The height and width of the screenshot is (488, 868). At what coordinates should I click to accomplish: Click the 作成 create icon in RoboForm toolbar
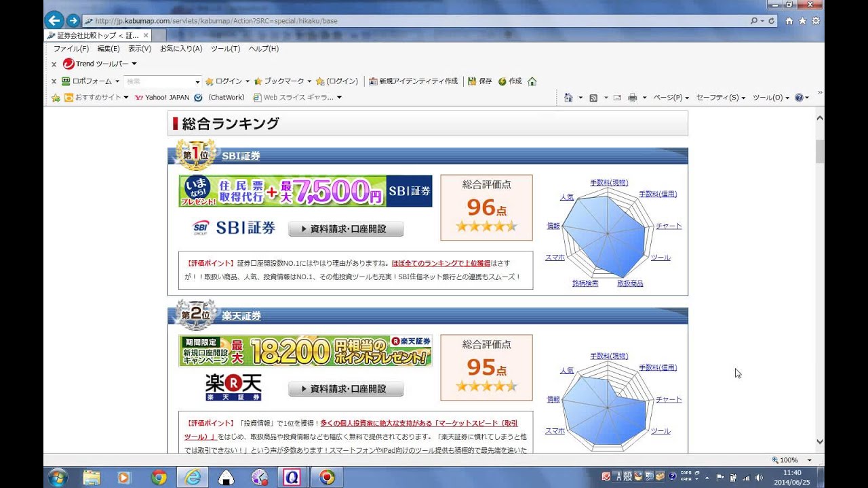[x=502, y=81]
